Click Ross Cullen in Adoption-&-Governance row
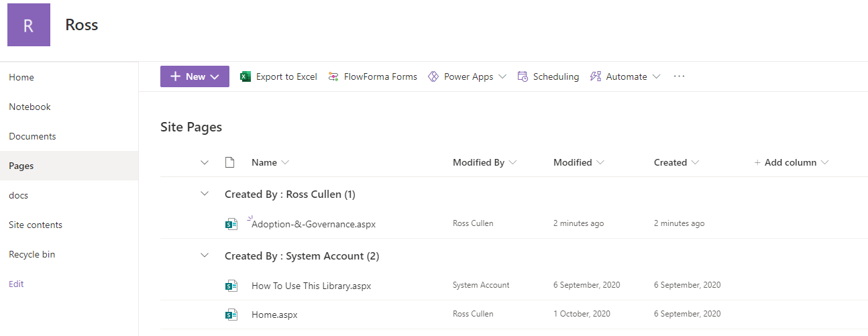 tap(473, 223)
